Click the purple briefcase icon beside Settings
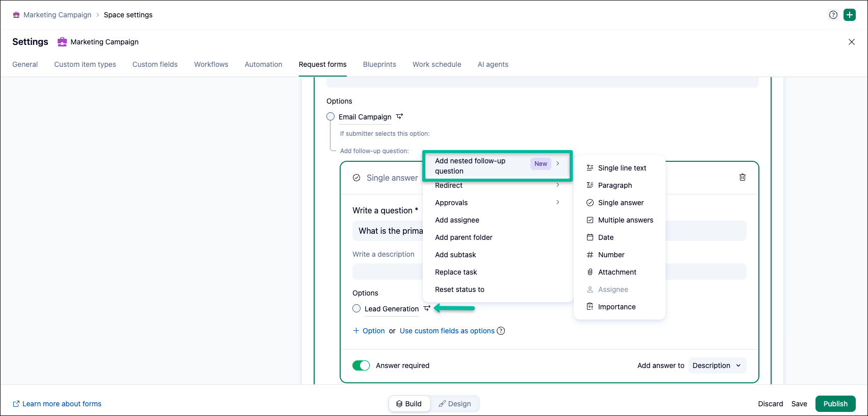Image resolution: width=868 pixels, height=416 pixels. [62, 42]
